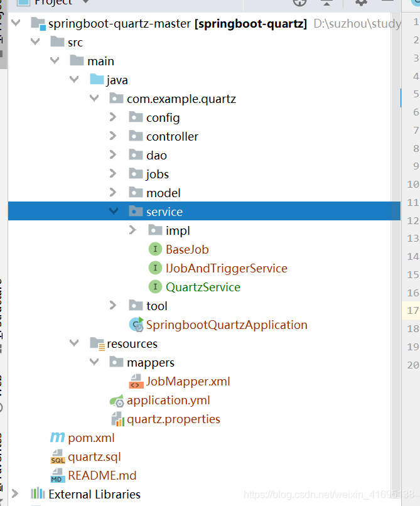Click the dao package folder icon
420x506 pixels.
[136, 154]
